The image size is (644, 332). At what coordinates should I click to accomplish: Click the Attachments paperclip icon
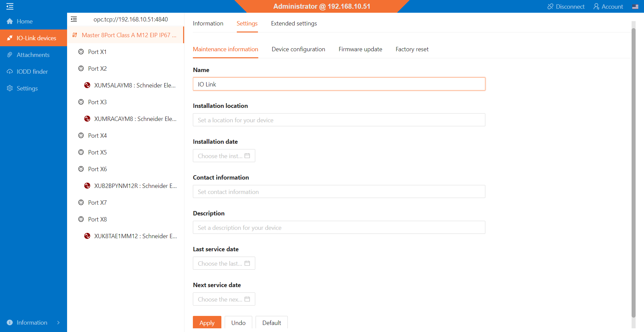pos(10,55)
